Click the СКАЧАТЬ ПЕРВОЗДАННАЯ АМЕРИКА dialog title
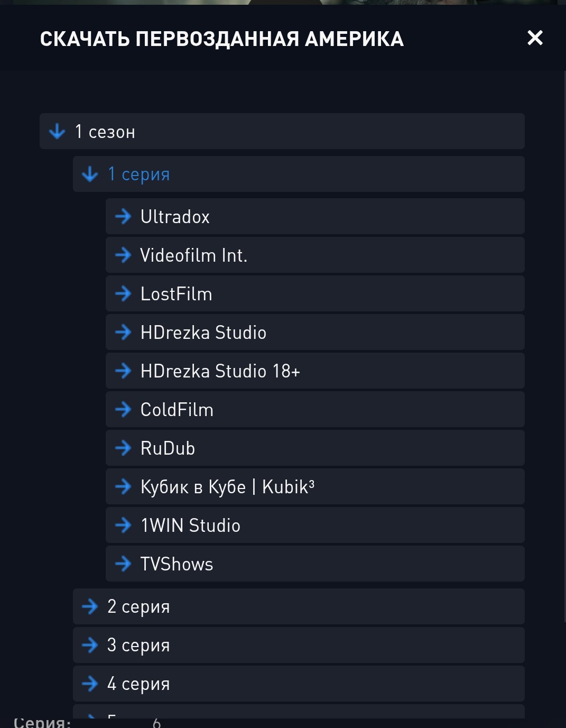 (222, 39)
